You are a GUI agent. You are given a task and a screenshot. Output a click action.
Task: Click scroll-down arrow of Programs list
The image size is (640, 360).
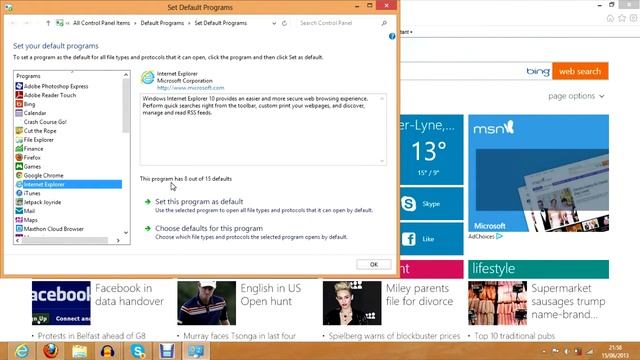[126, 233]
